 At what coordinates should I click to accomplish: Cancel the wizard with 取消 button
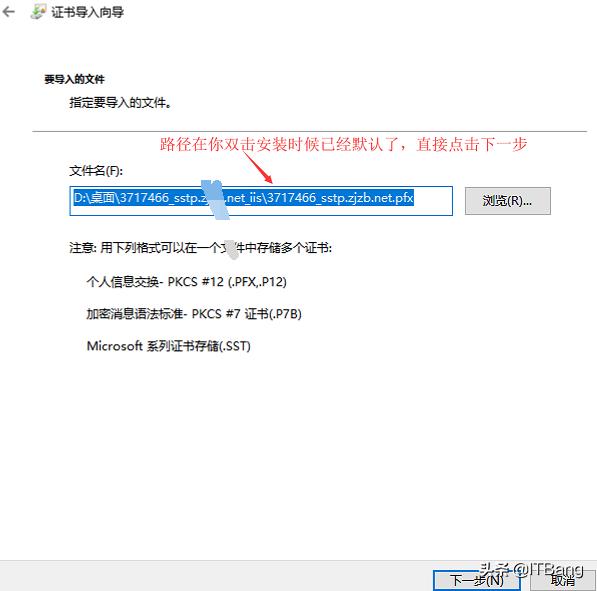click(x=562, y=580)
